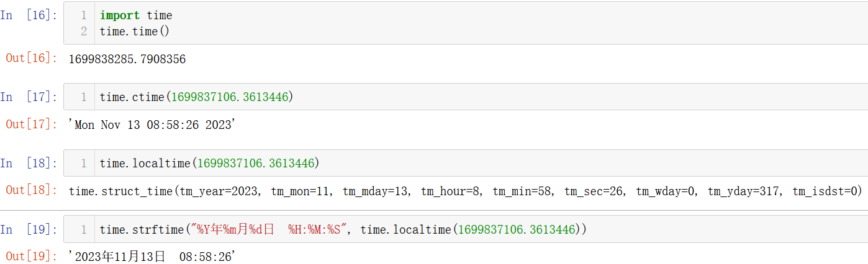
Task: Click line number 2 in cell 16
Action: 84,31
